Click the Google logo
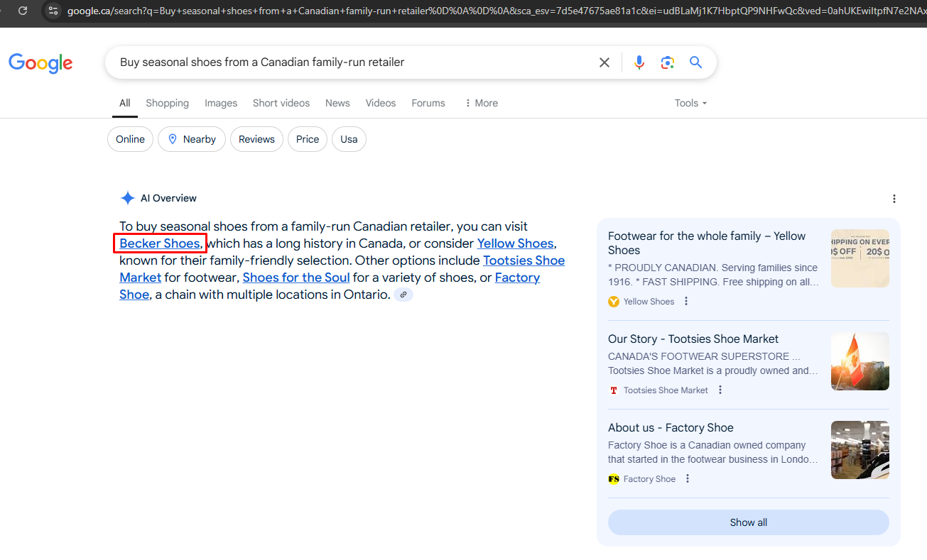Viewport: 927px width, 560px height. pyautogui.click(x=40, y=63)
